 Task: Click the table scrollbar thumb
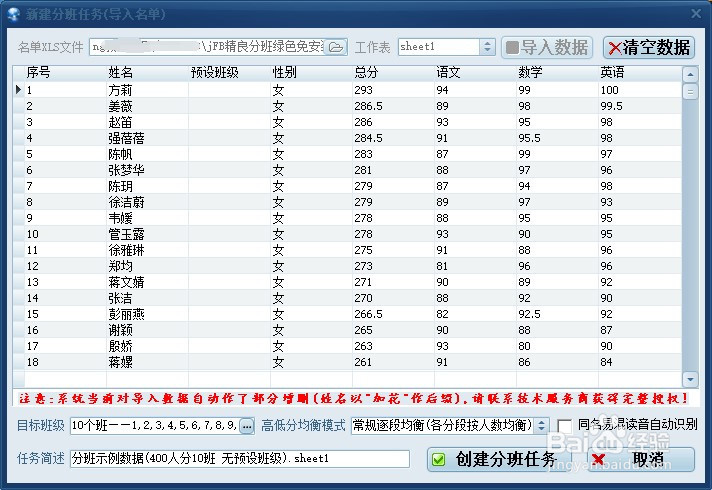coord(690,92)
